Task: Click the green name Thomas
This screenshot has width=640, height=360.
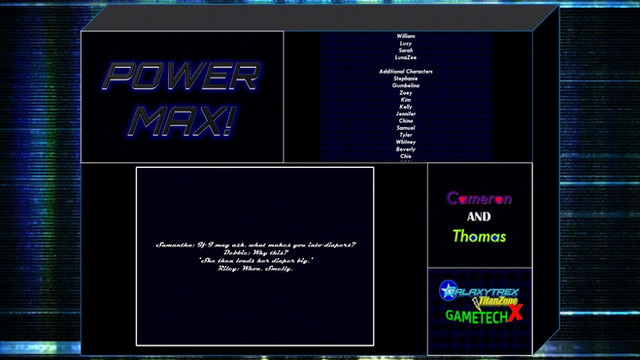Action: [479, 236]
